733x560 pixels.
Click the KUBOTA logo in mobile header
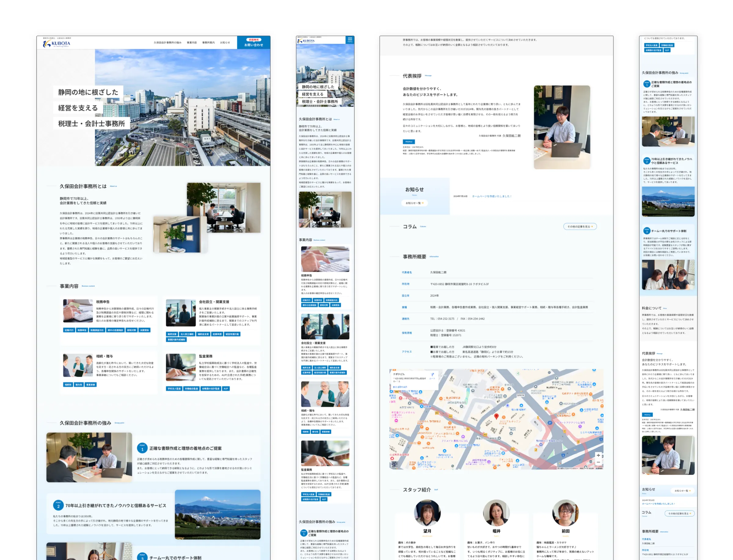(306, 41)
